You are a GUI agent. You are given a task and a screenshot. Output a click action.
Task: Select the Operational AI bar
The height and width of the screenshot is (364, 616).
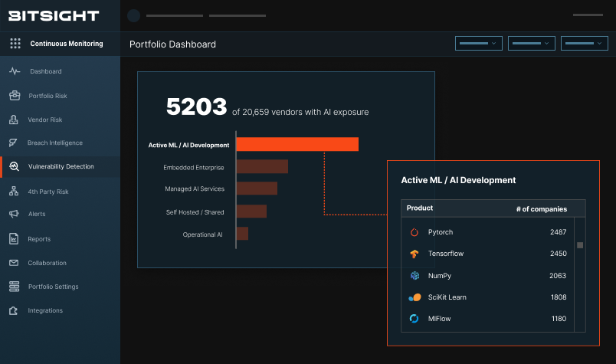click(242, 234)
